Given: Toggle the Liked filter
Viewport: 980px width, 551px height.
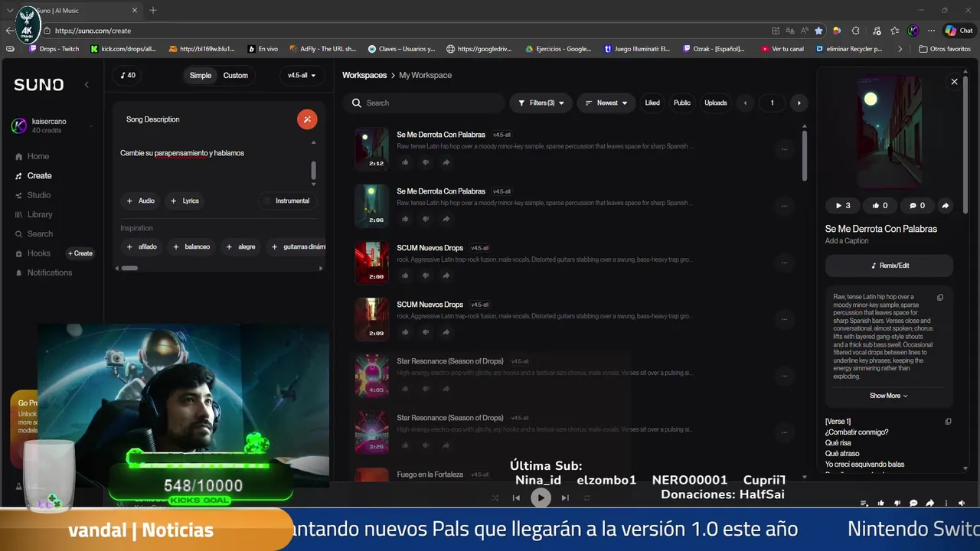Looking at the screenshot, I should (x=652, y=103).
